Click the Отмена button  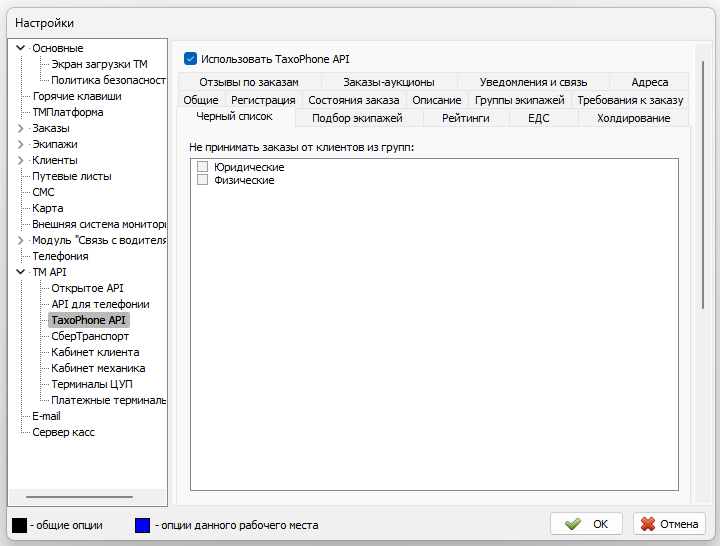[669, 524]
